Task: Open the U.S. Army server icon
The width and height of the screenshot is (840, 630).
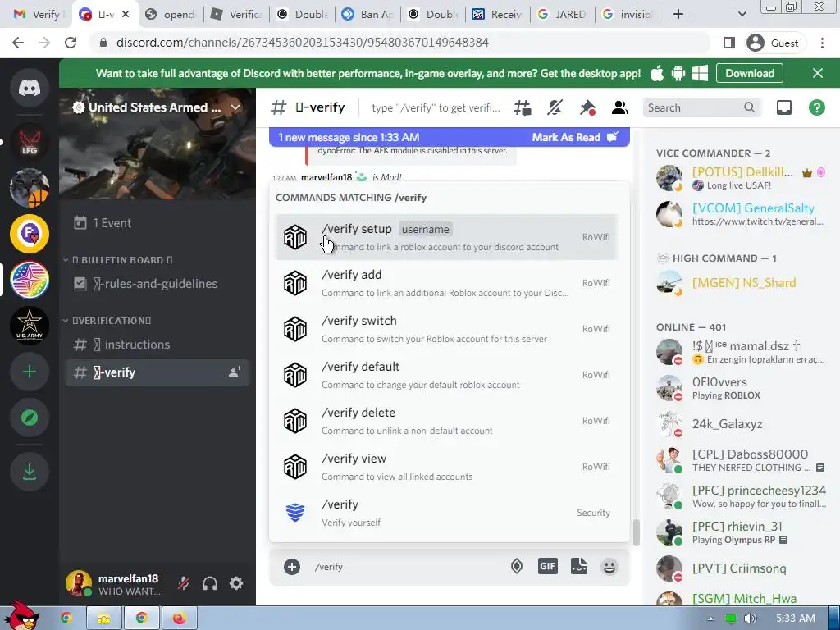Action: (30, 326)
